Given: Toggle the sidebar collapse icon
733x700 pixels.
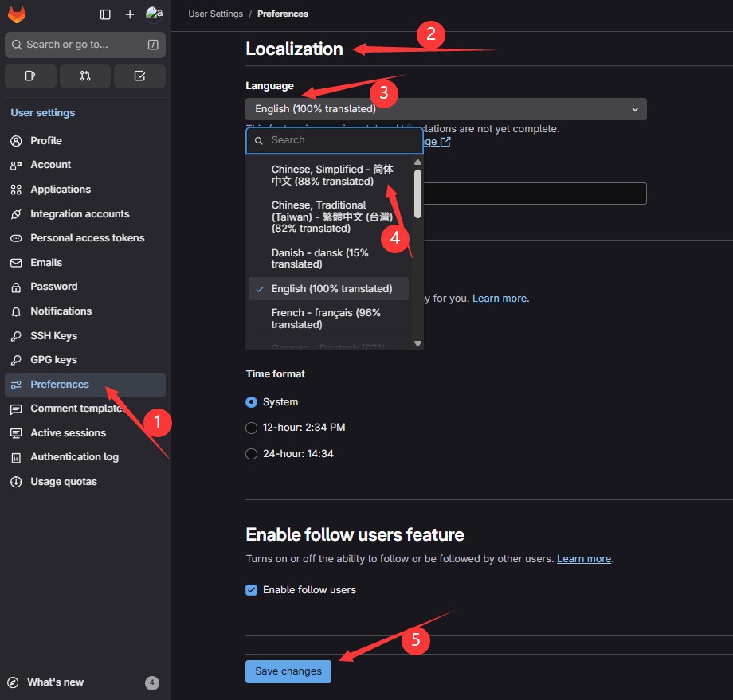Looking at the screenshot, I should point(105,14).
